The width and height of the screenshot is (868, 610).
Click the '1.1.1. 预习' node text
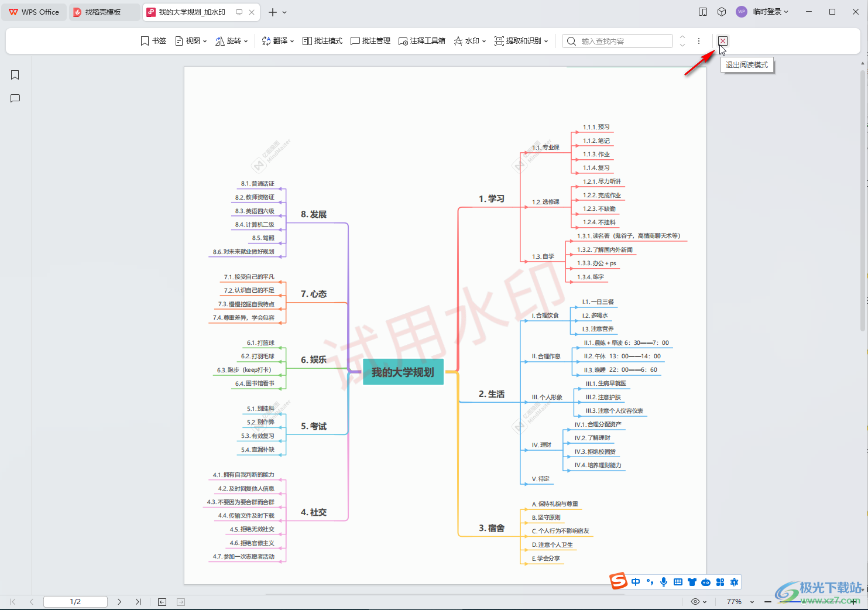pos(596,127)
